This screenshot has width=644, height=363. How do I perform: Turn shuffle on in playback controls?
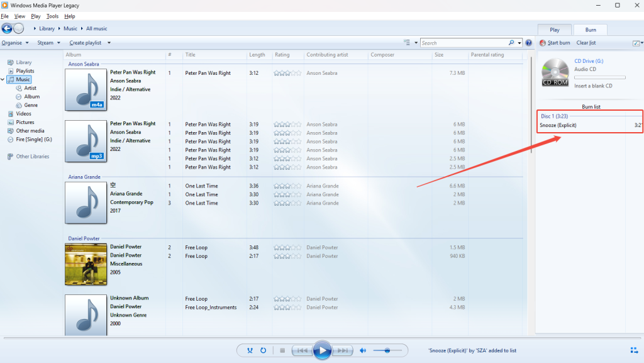point(250,350)
